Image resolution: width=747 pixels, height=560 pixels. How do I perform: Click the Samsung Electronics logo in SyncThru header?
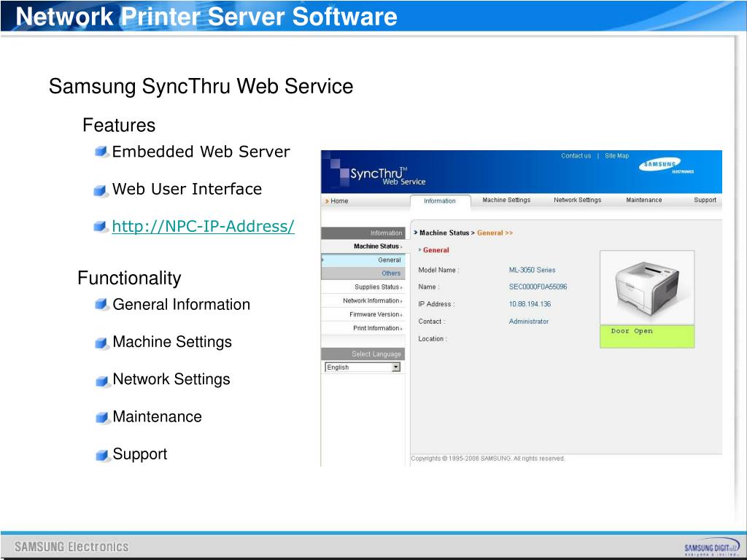click(x=665, y=166)
